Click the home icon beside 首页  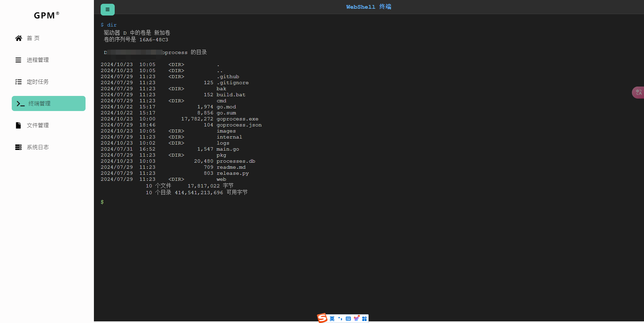(x=19, y=38)
